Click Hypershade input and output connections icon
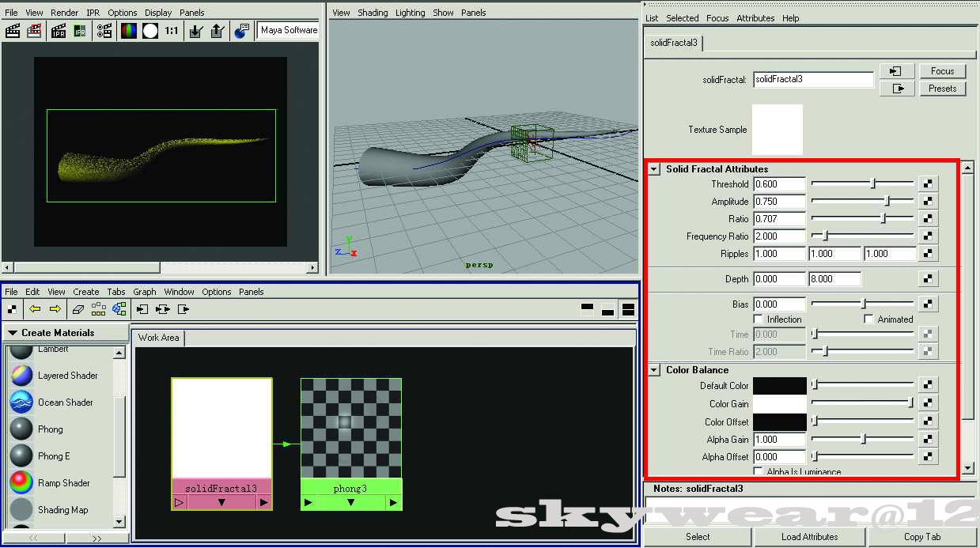Screen dimensions: 980x548 163,308
